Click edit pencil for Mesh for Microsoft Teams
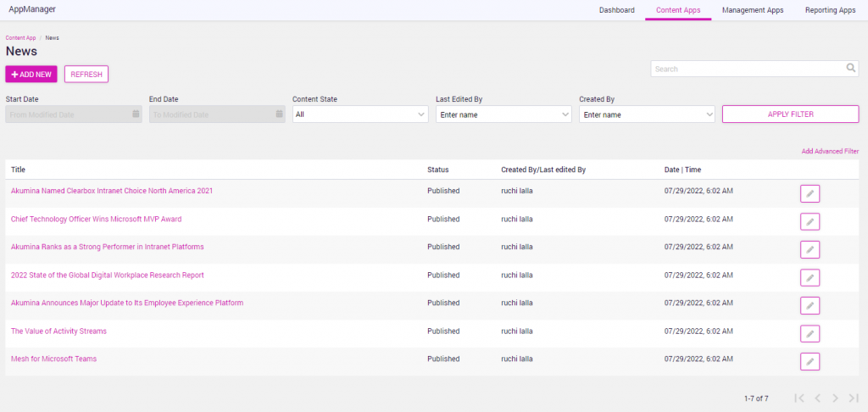Image resolution: width=868 pixels, height=412 pixels. pyautogui.click(x=810, y=362)
